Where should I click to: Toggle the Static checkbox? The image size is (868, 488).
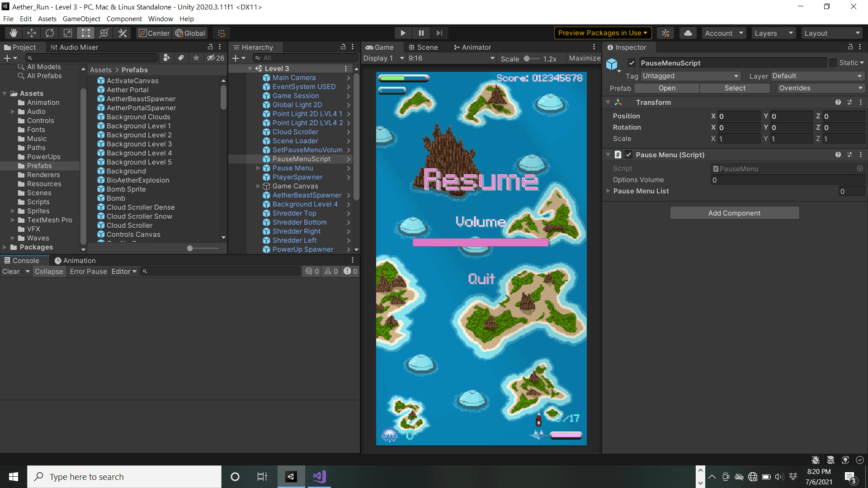pos(833,63)
